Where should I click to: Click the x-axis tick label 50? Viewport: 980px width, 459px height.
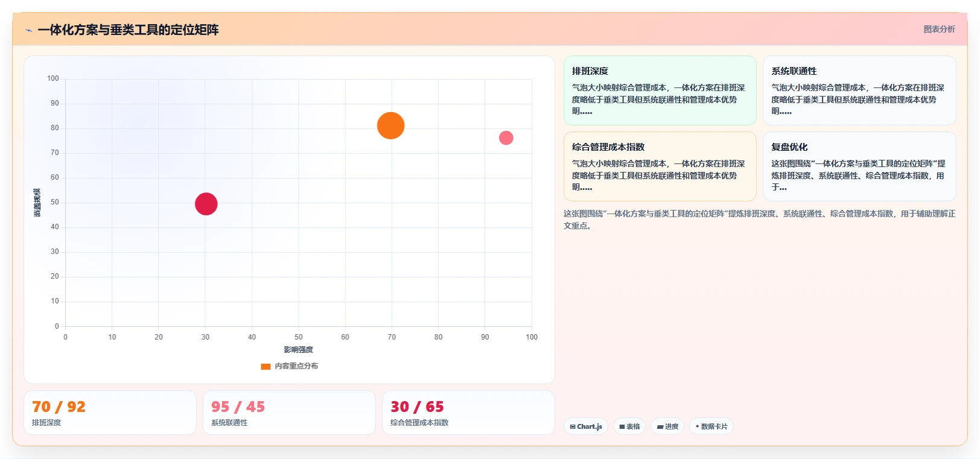click(x=298, y=337)
